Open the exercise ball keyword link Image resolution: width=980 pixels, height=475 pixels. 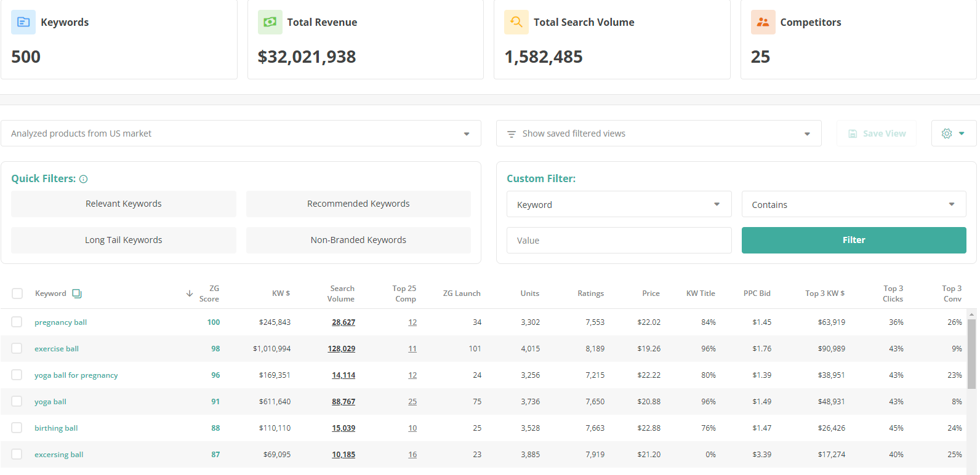pos(57,349)
